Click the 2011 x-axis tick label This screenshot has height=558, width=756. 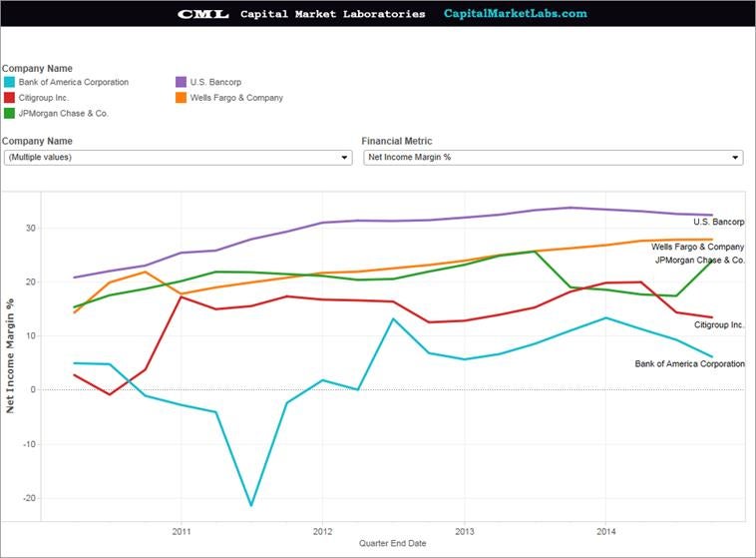pos(182,532)
